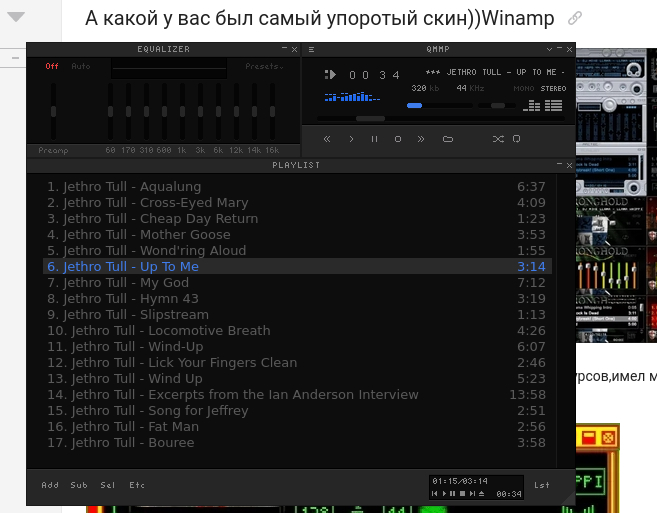This screenshot has height=513, width=657.
Task: Select track 8 Hymn 43
Action: [x=297, y=299]
